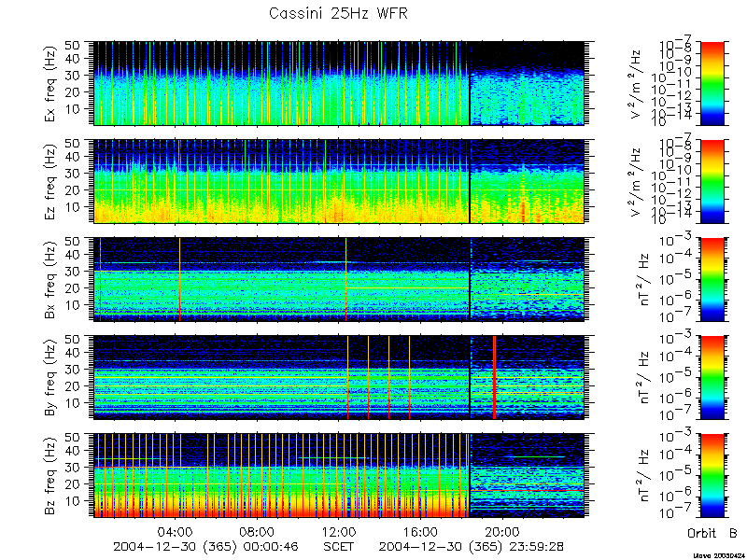Click start time "2004-12-30 (365) 00:00:46"

[205, 547]
